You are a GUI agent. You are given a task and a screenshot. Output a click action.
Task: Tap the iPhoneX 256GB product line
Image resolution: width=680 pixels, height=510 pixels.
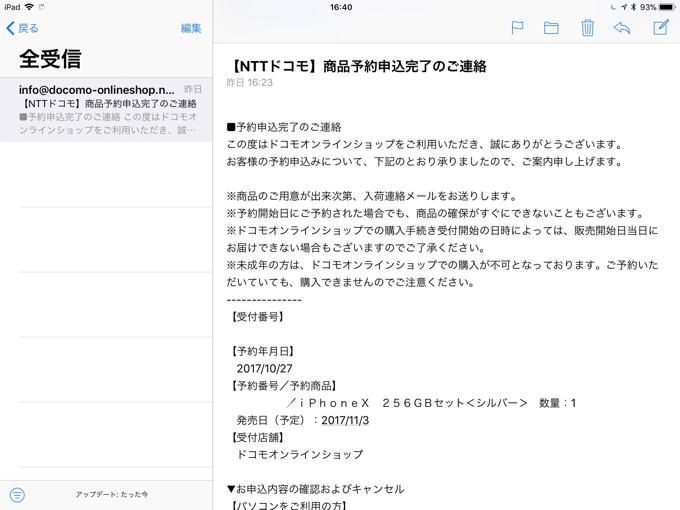pyautogui.click(x=431, y=403)
